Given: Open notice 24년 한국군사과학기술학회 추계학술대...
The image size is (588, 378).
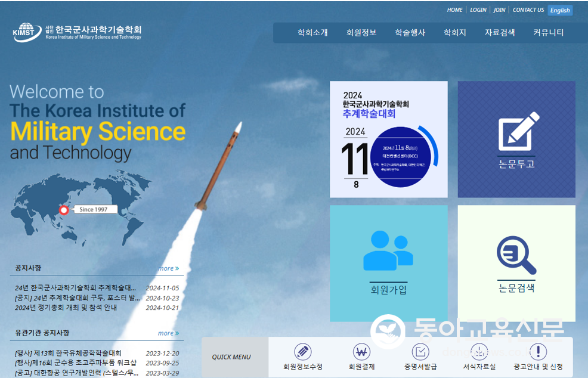Looking at the screenshot, I should click(75, 288).
